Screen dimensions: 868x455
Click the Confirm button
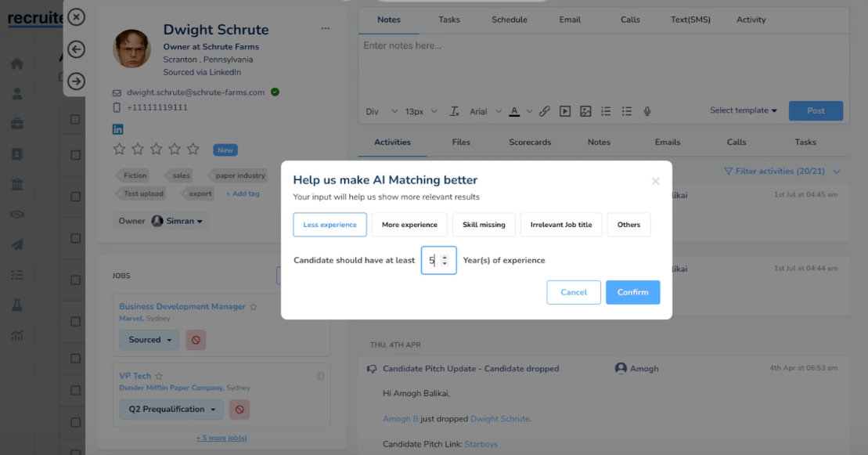click(632, 292)
